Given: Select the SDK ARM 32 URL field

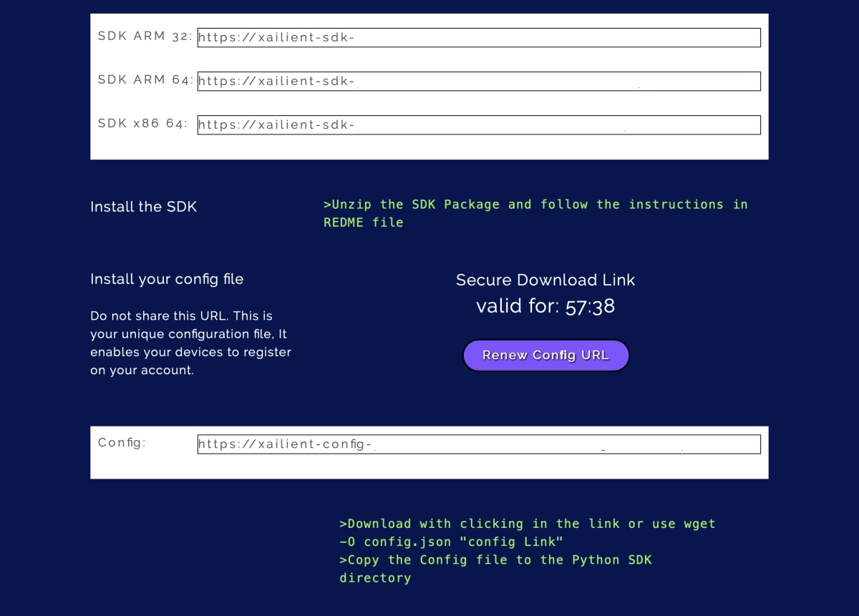Looking at the screenshot, I should point(479,38).
